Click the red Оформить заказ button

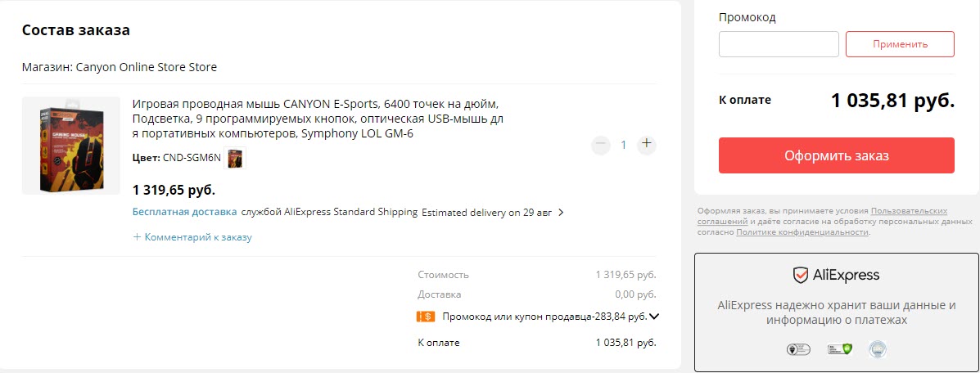coord(836,155)
